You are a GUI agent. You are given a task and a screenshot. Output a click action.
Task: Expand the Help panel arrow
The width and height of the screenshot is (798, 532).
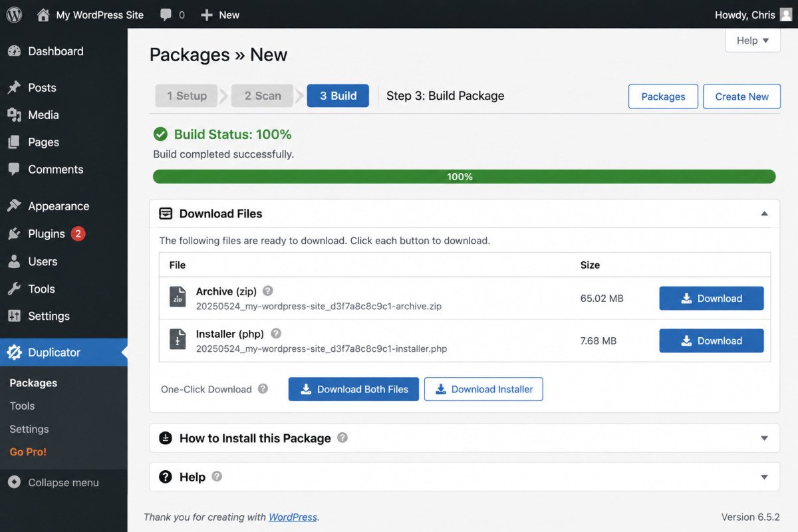tap(764, 477)
